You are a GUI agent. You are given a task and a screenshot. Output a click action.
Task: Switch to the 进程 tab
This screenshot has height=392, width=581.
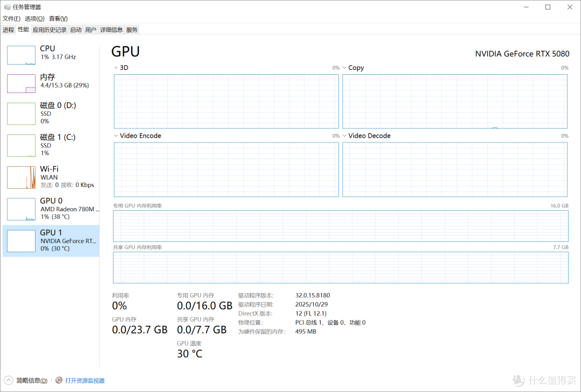(9, 30)
